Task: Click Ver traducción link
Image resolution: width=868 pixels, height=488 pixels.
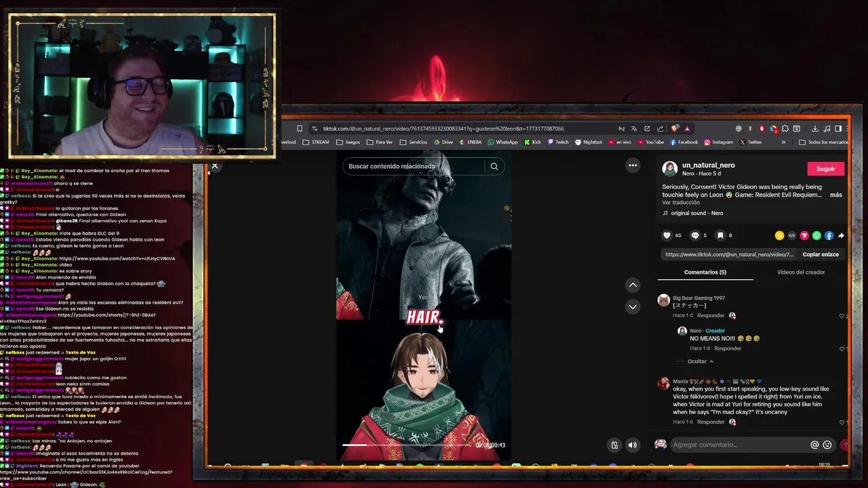Action: point(681,203)
